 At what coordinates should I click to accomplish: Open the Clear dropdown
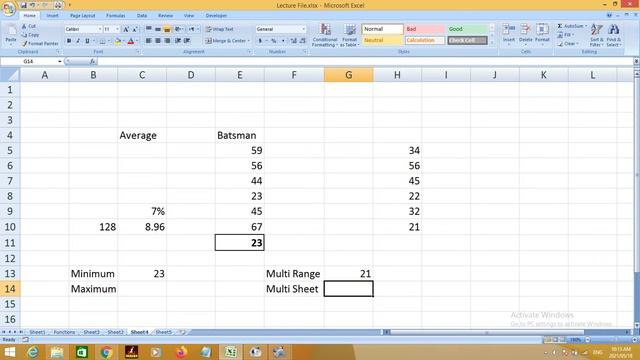point(567,43)
